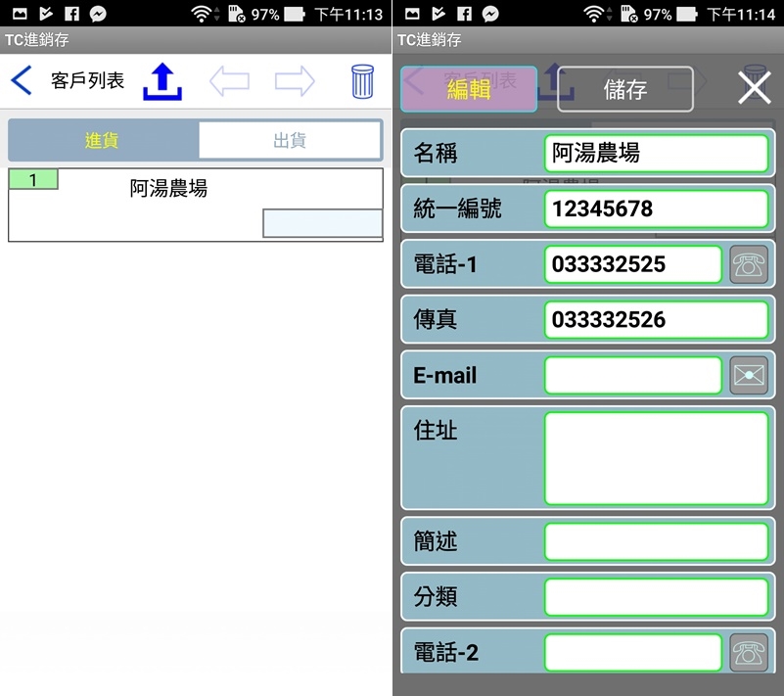The image size is (784, 696).
Task: Tap the 儲存 button
Action: click(625, 89)
